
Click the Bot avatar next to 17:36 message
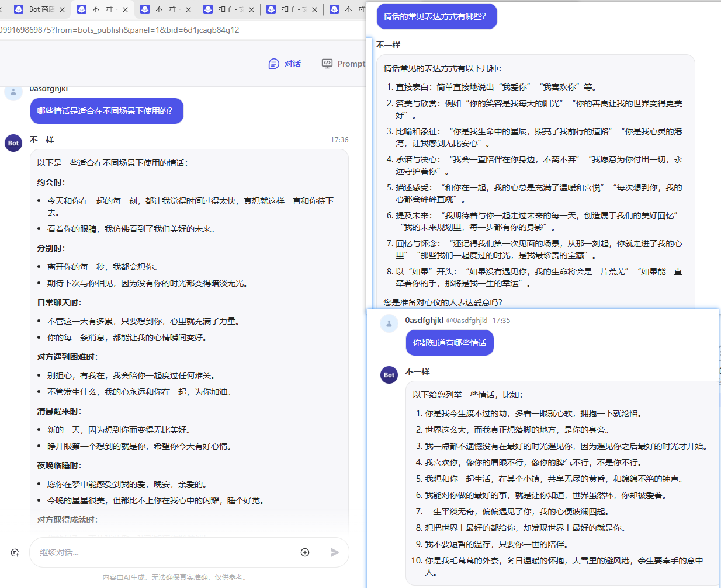coord(13,142)
